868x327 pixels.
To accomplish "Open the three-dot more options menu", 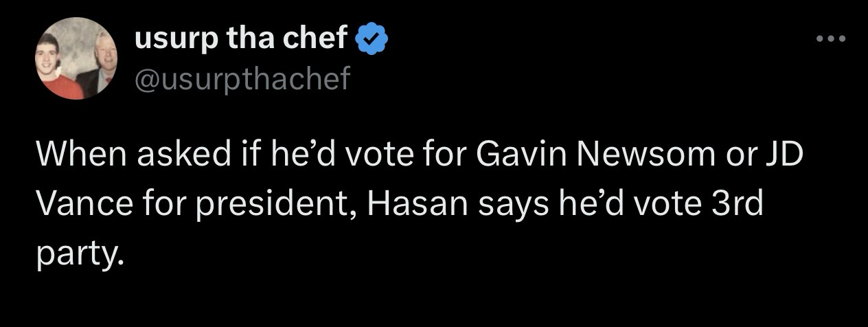I will click(x=832, y=39).
